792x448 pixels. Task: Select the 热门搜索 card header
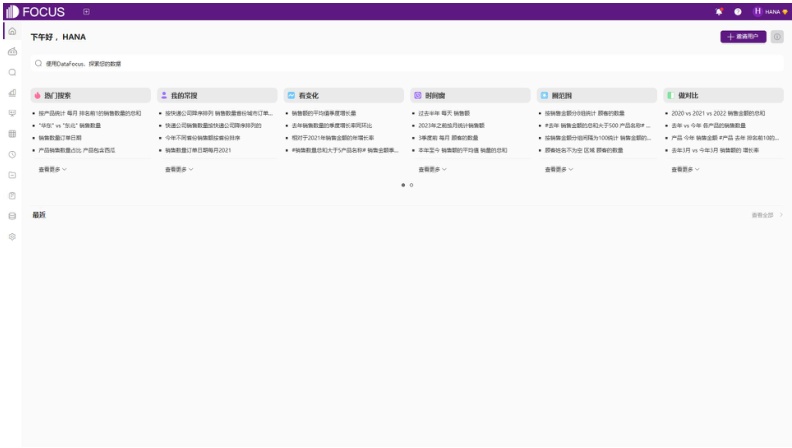click(90, 95)
